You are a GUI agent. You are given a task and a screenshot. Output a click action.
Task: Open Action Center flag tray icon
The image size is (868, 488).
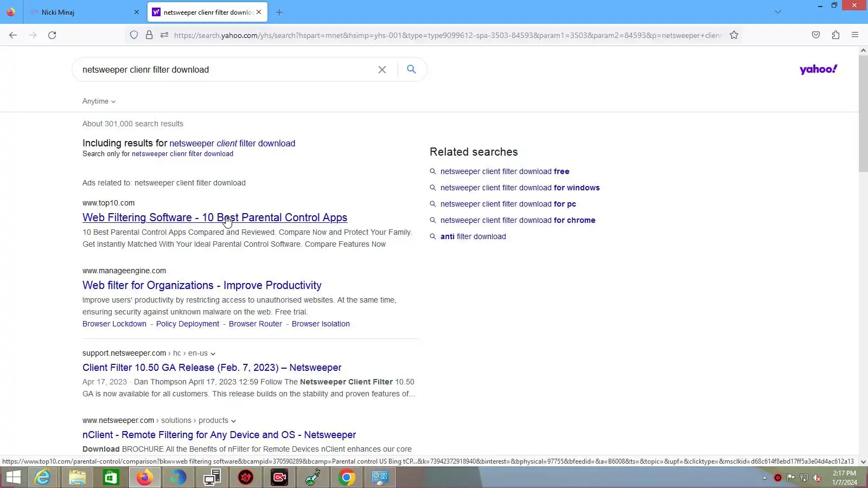click(791, 478)
